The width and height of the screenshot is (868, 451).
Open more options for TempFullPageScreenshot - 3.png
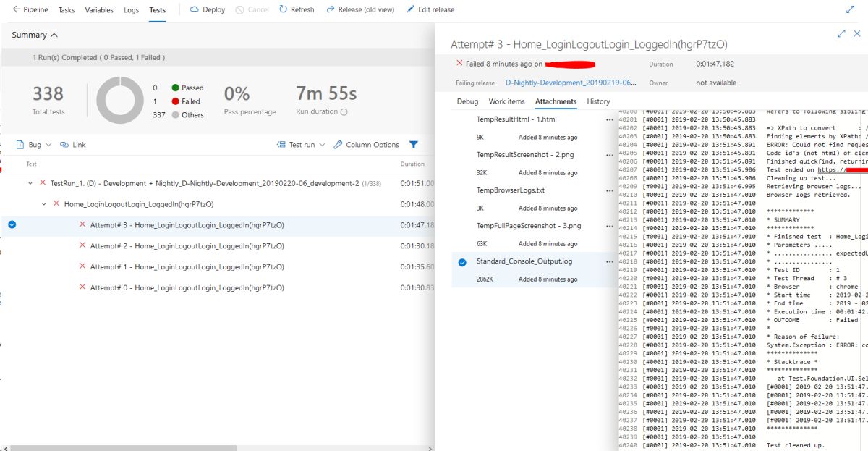coord(610,226)
